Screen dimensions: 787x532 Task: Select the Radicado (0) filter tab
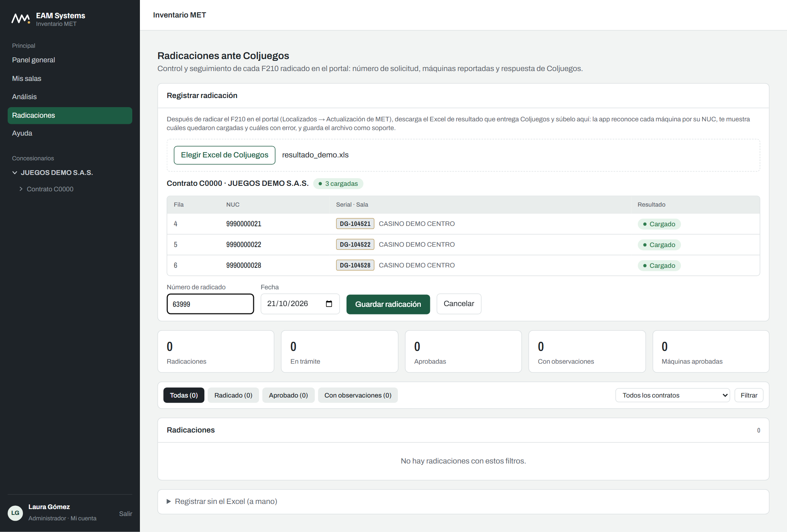click(x=233, y=395)
